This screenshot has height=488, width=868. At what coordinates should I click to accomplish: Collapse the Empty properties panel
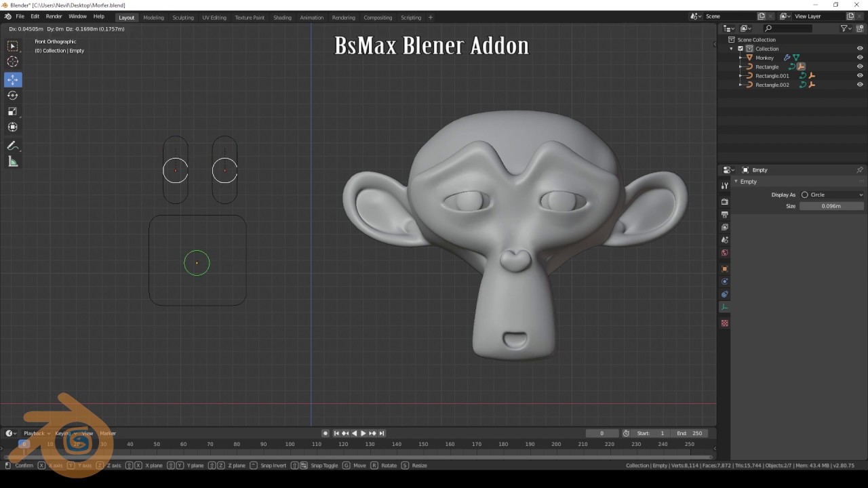click(x=736, y=182)
